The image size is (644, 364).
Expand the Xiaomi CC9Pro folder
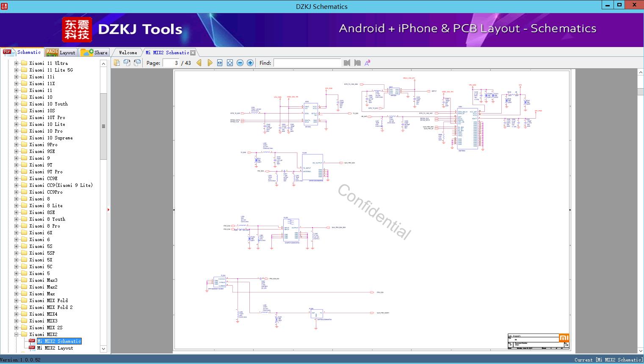coord(16,192)
